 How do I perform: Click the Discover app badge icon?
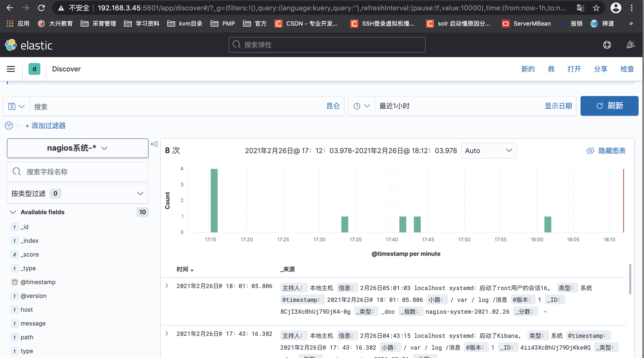34,69
